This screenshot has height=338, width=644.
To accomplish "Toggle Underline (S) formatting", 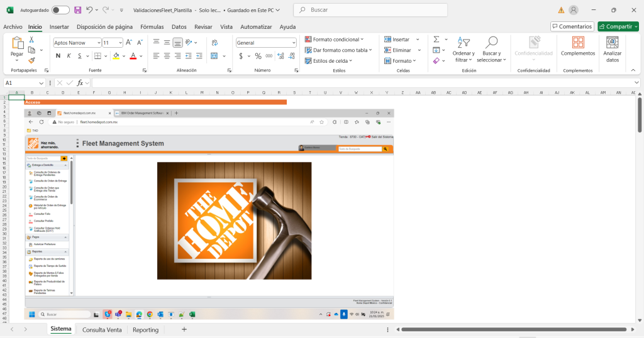I will (79, 56).
